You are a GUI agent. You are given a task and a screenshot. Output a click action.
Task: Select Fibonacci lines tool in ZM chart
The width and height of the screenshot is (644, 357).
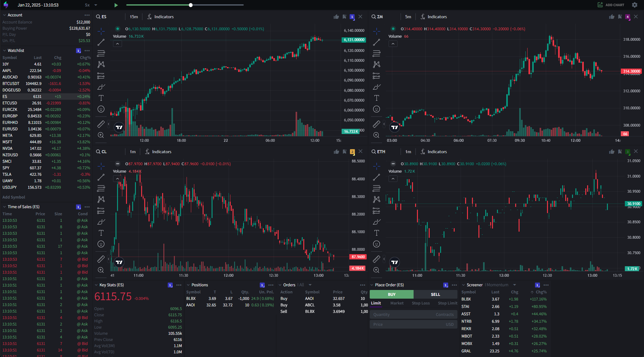click(x=377, y=53)
